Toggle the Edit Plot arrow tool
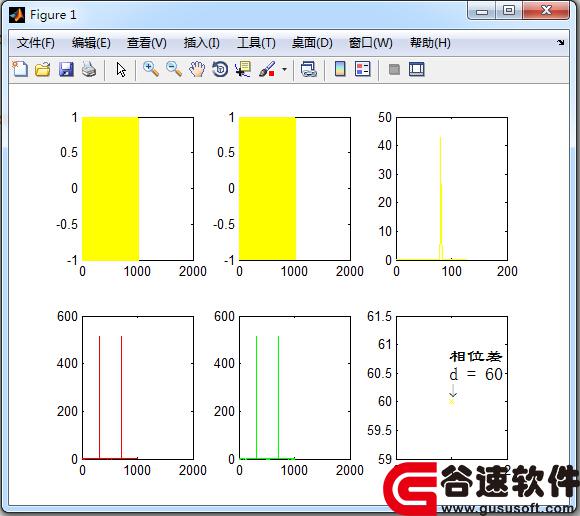This screenshot has height=516, width=580. pyautogui.click(x=121, y=69)
